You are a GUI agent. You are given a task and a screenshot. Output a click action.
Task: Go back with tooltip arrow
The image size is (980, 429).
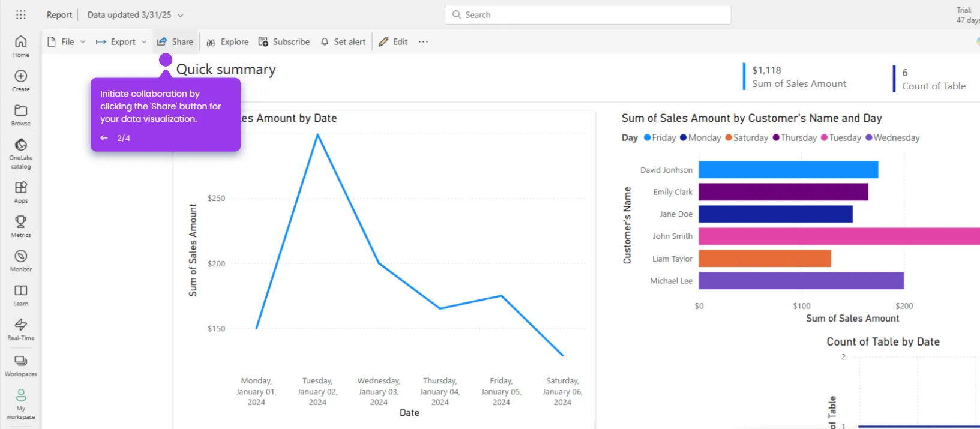104,138
